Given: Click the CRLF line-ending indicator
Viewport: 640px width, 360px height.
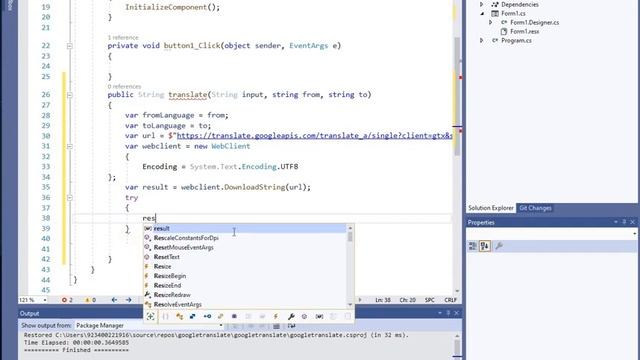Looking at the screenshot, I should [450, 300].
